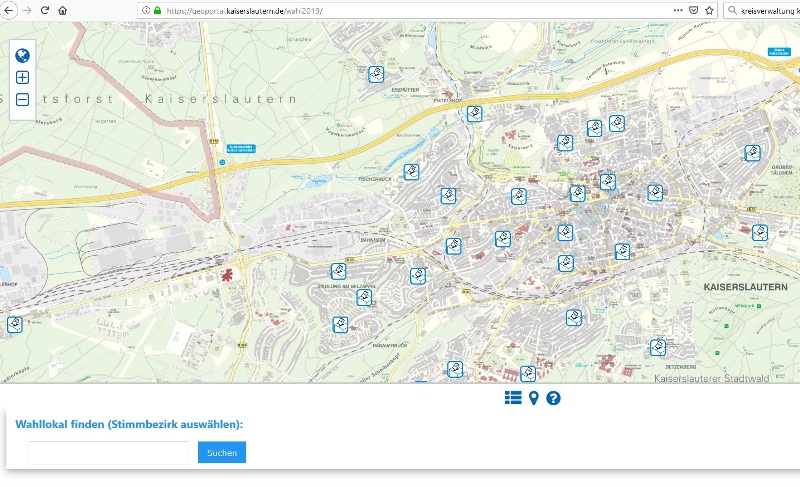Click the green padlock site security icon
This screenshot has width=800, height=487.
point(157,10)
